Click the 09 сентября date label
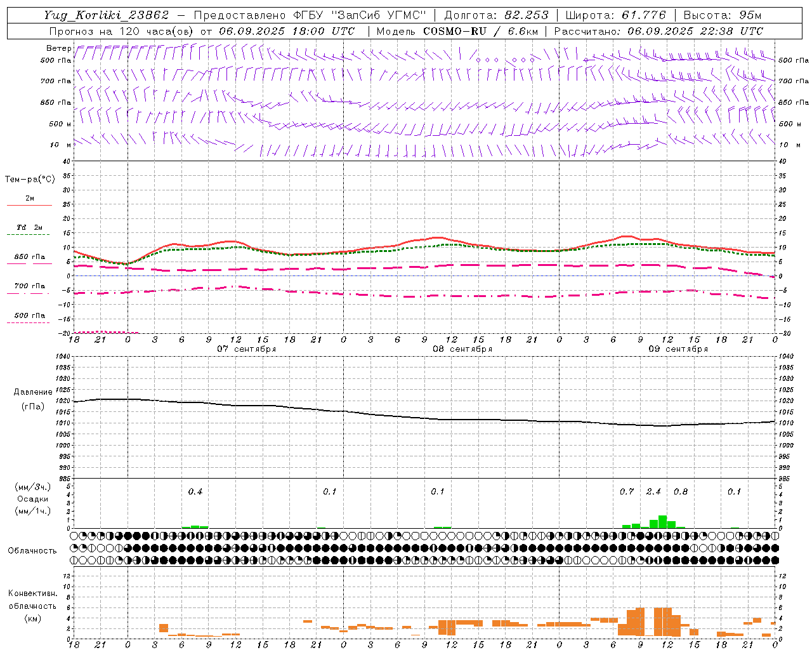Screen dimensions: 812x650 point(678,349)
